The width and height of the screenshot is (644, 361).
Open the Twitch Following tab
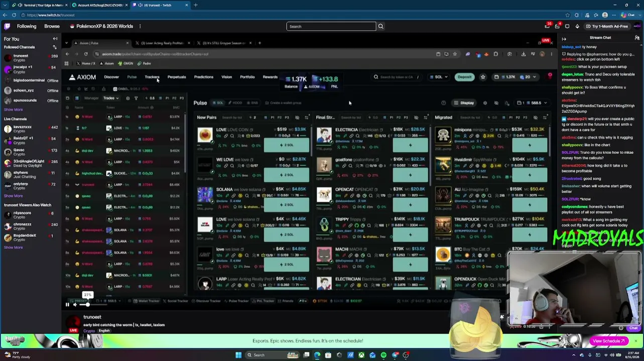(27, 26)
